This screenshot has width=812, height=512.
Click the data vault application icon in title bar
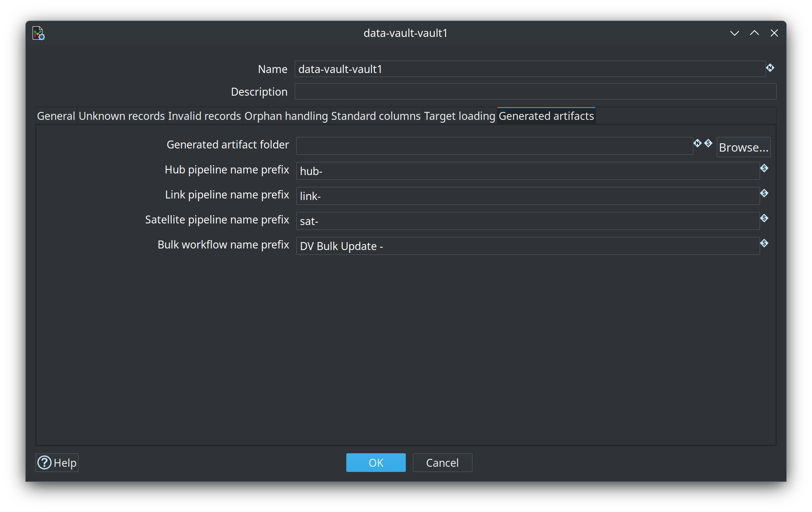coord(38,33)
